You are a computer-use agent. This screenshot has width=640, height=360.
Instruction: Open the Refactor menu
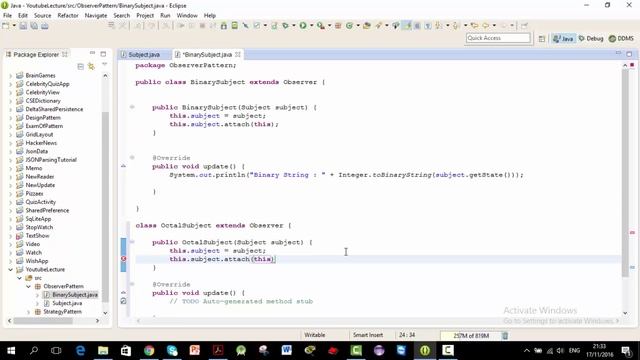(68, 16)
